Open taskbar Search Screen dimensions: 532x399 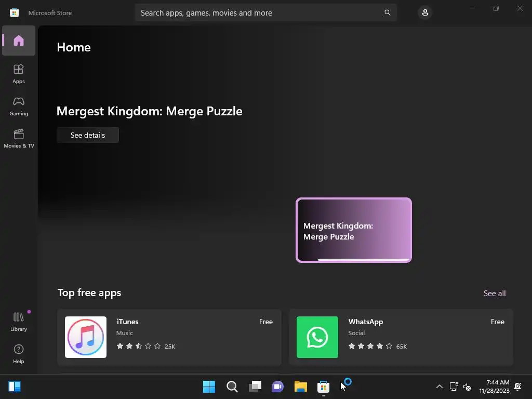[232, 387]
